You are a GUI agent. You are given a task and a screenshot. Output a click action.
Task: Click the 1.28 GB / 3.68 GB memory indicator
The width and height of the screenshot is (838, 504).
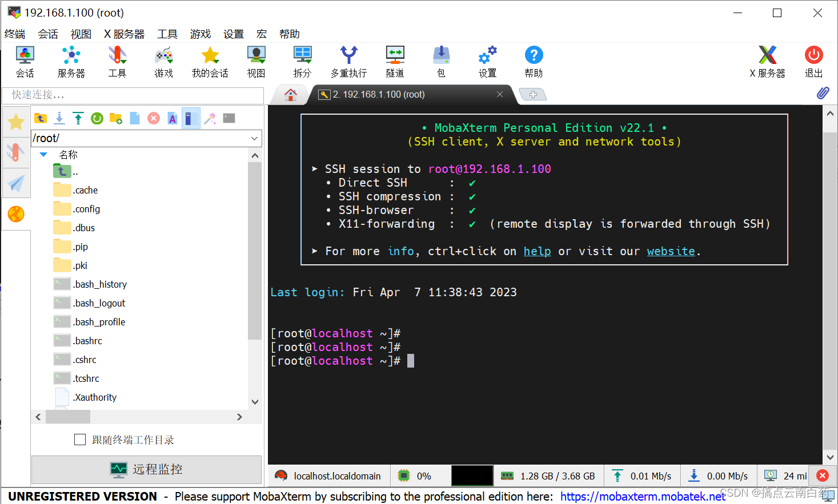click(x=549, y=476)
